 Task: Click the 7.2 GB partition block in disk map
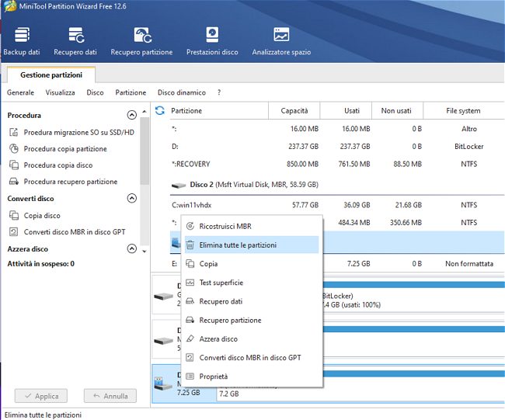point(360,386)
